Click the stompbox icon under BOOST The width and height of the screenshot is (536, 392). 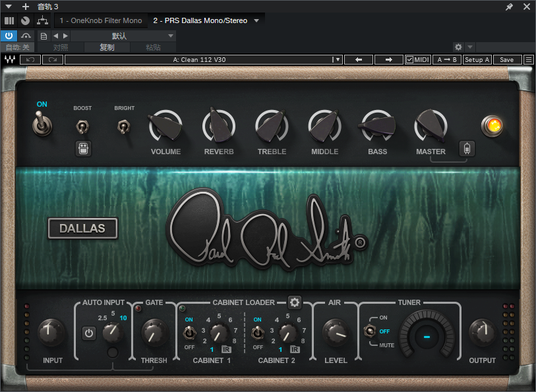tap(84, 148)
